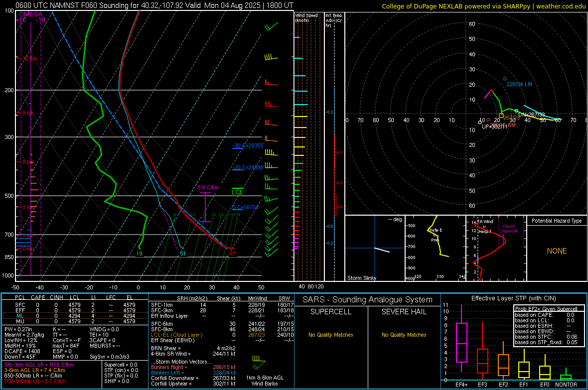
Task: Click the Classic Supercell label in SR wind inset
Action: (509, 229)
